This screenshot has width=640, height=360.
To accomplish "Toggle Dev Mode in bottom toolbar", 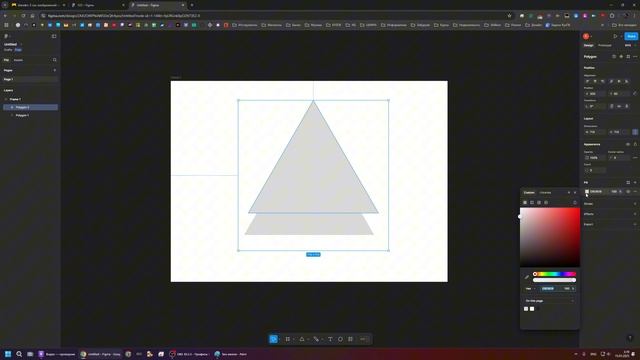I will coord(363,339).
